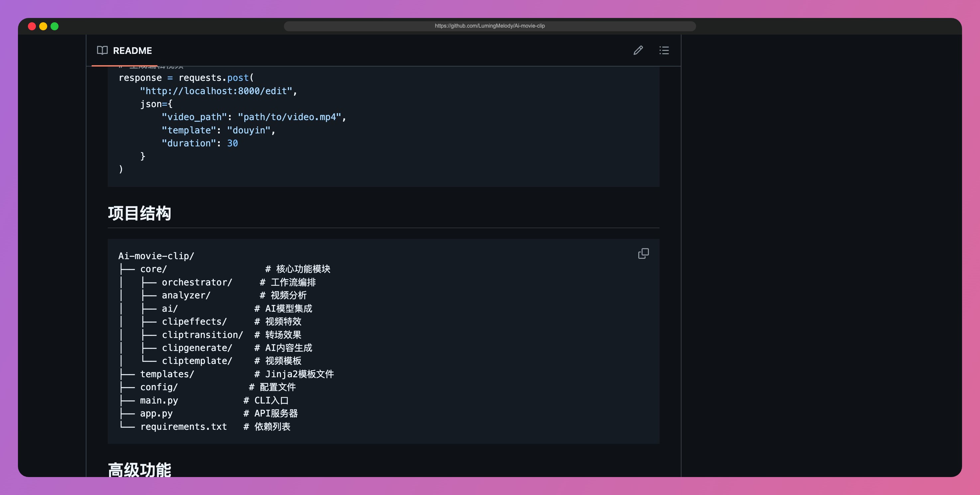Click the # CLI入口 comment
980x495 pixels.
point(266,400)
